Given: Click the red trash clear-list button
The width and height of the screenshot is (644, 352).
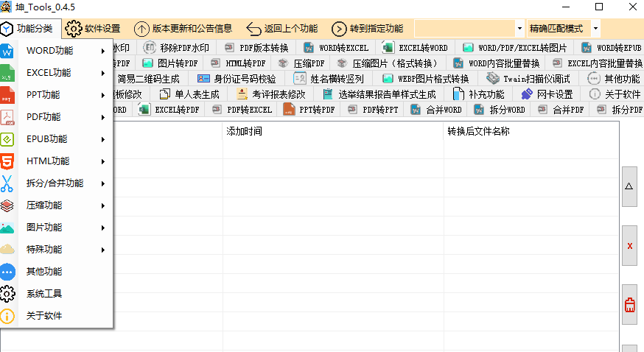Looking at the screenshot, I should tap(629, 305).
